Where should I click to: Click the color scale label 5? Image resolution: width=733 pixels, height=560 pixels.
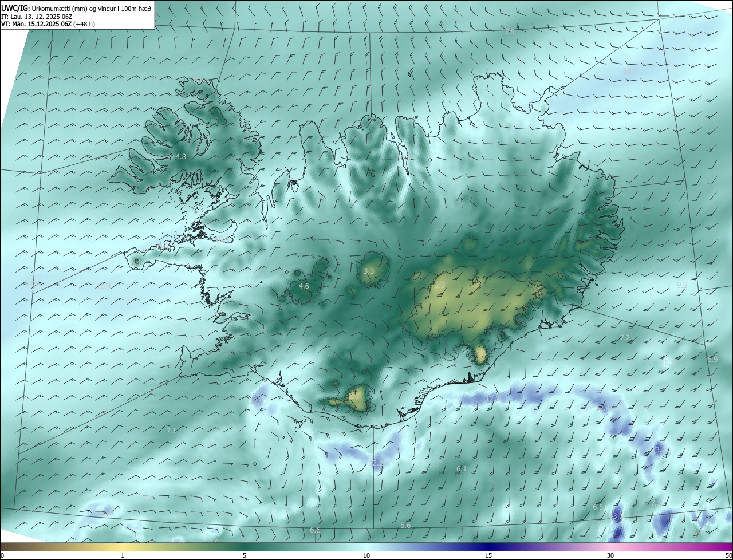[245, 555]
